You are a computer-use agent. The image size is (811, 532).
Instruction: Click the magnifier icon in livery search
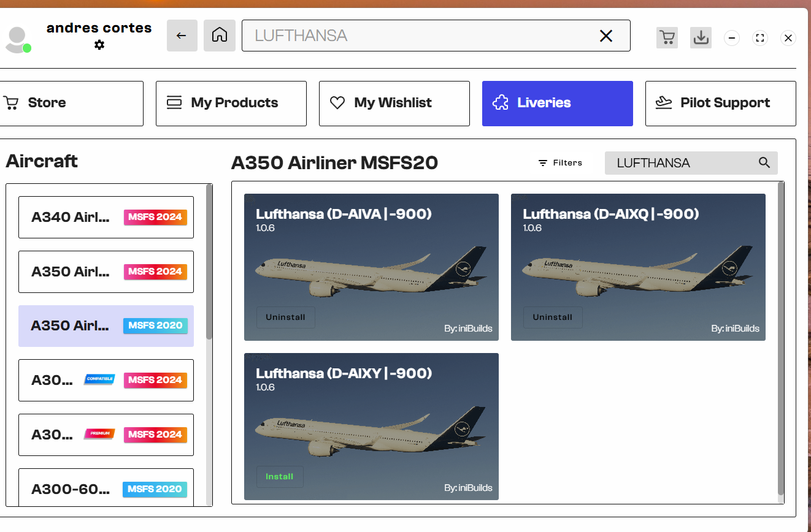(764, 162)
